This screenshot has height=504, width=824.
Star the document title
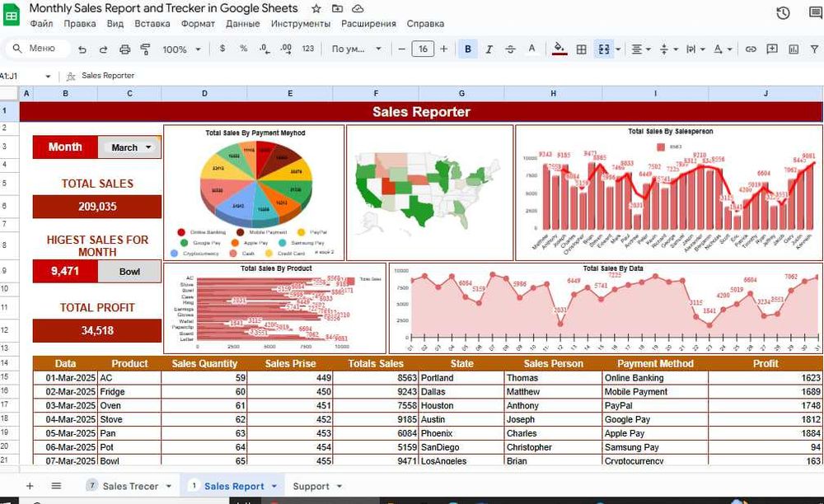point(316,9)
